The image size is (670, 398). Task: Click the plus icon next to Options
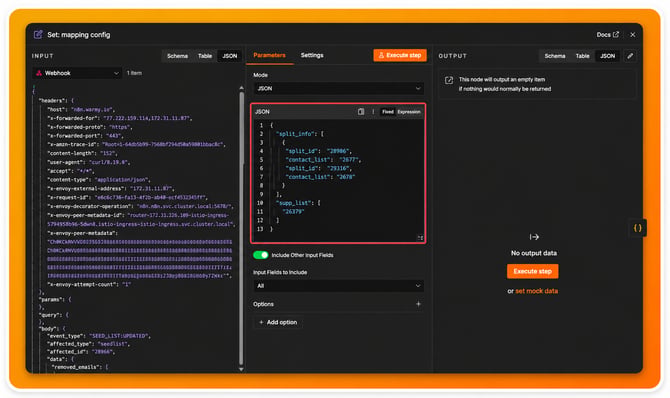(x=418, y=304)
